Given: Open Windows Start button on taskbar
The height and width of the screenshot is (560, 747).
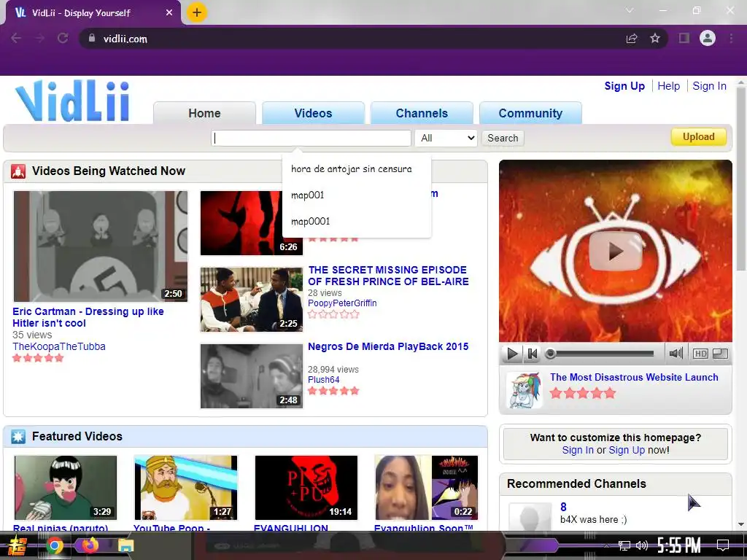Looking at the screenshot, I should 18,545.
